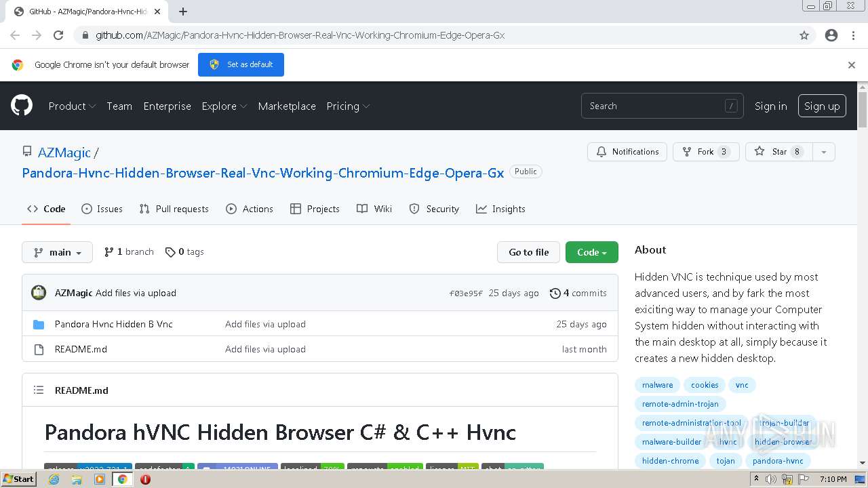Select the vnc topic tag
Screen dimensions: 868x488
click(x=742, y=385)
